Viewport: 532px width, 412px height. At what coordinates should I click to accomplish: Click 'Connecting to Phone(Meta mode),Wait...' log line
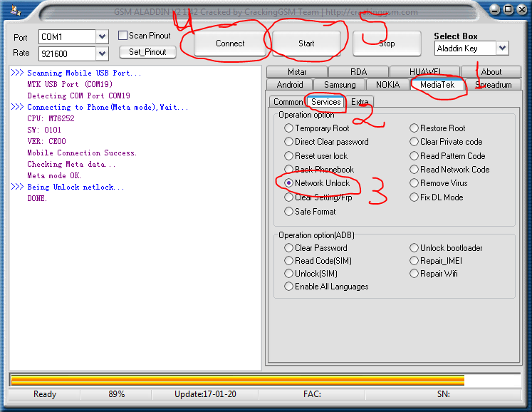click(x=108, y=108)
